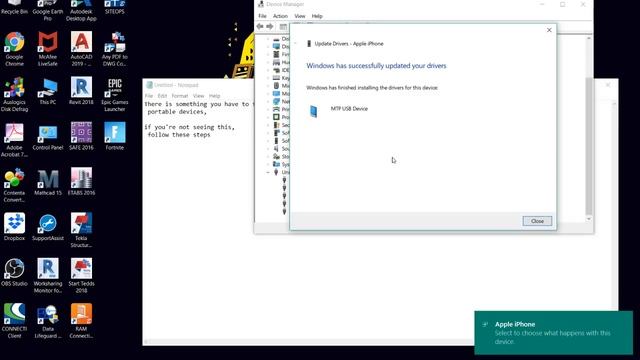640x360 pixels.
Task: Click 'follow these steps' Notepad line
Action: (x=179, y=135)
